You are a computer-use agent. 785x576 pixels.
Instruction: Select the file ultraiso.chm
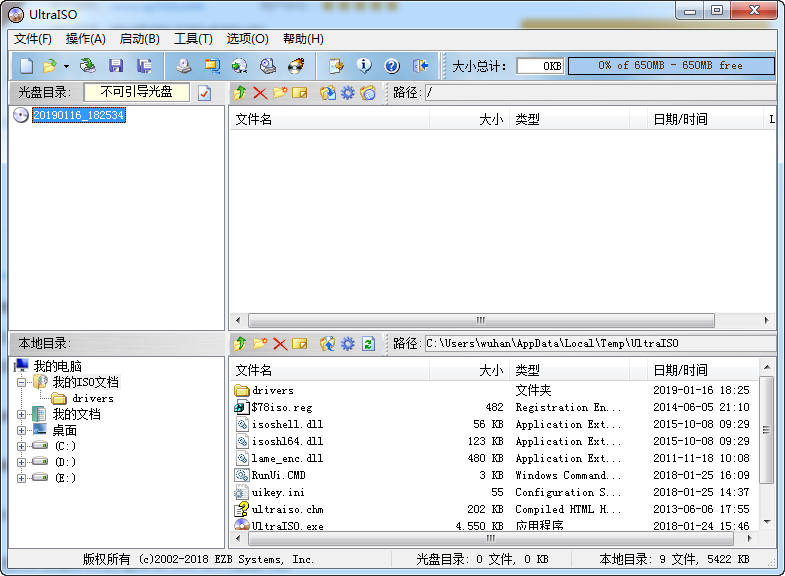tap(287, 509)
